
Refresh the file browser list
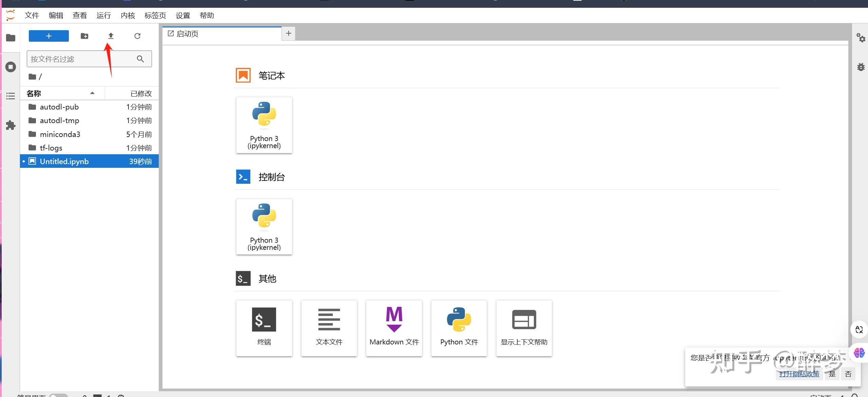click(x=137, y=36)
